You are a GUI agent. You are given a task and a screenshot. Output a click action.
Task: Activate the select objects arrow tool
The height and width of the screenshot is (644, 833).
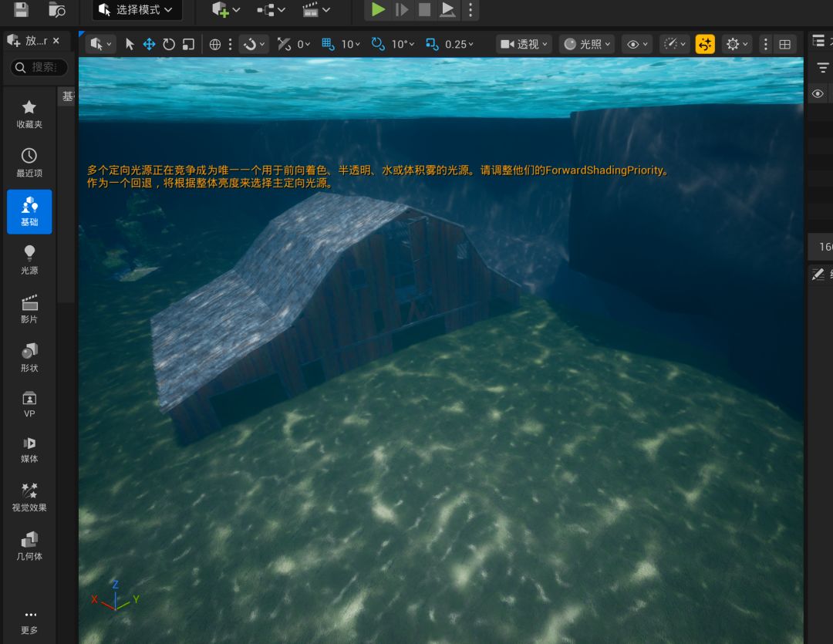point(129,44)
